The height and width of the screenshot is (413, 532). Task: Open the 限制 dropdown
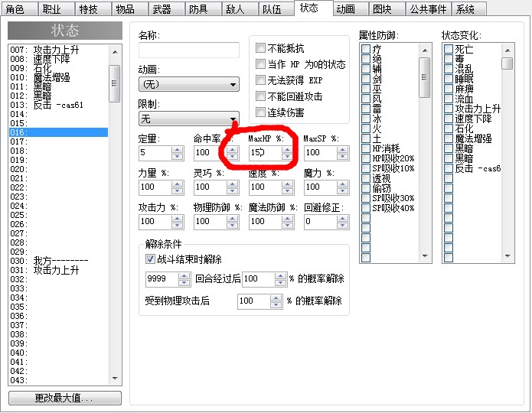coord(188,119)
